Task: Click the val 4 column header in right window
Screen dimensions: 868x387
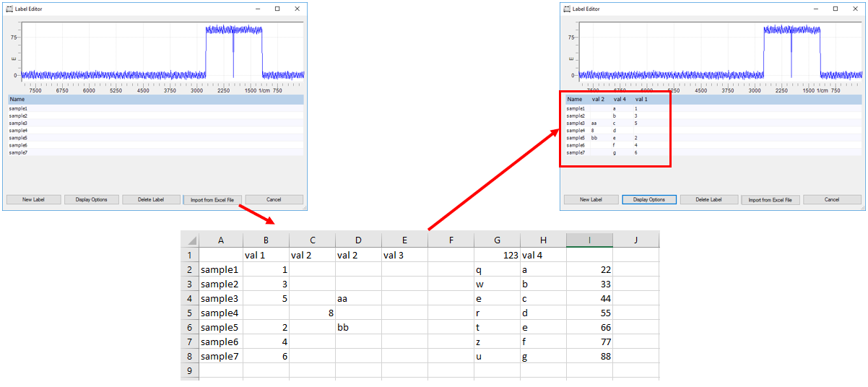Action: click(x=620, y=99)
